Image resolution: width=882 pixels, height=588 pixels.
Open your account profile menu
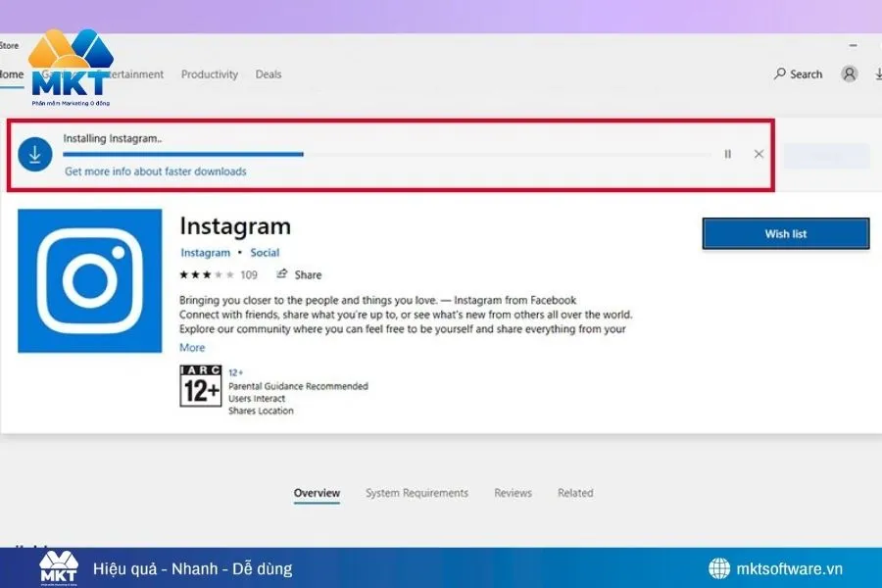tap(849, 73)
